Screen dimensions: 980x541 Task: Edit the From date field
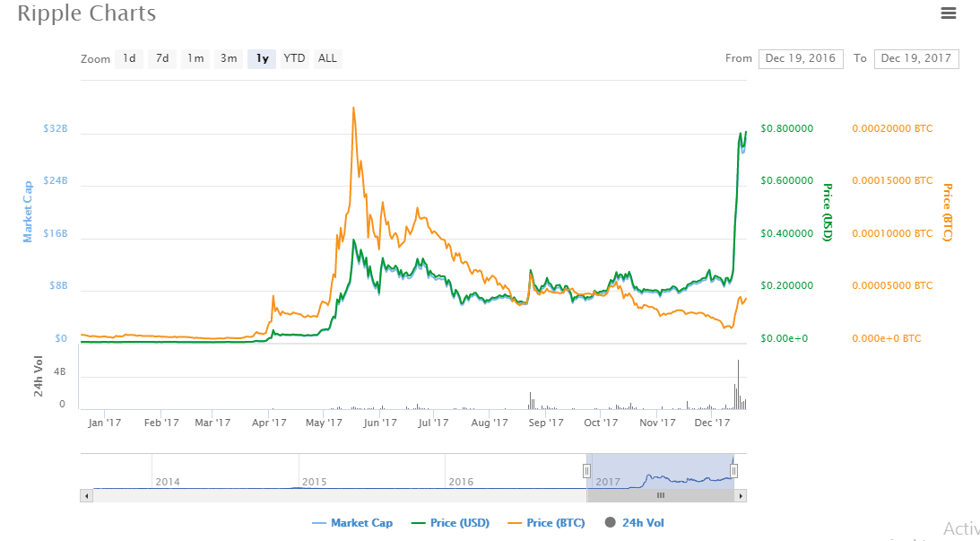(800, 58)
